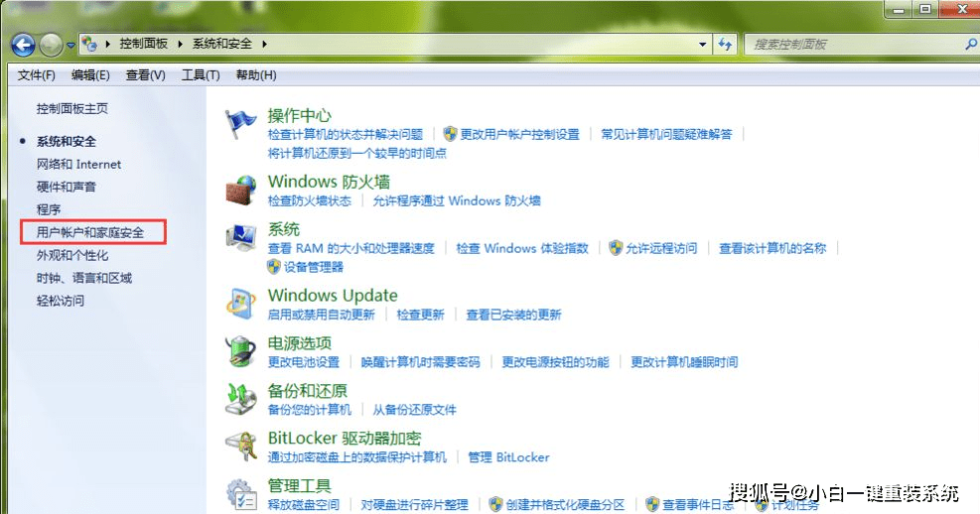Expand the arrow after 控制面板 breadcrumb
The width and height of the screenshot is (980, 514).
180,44
